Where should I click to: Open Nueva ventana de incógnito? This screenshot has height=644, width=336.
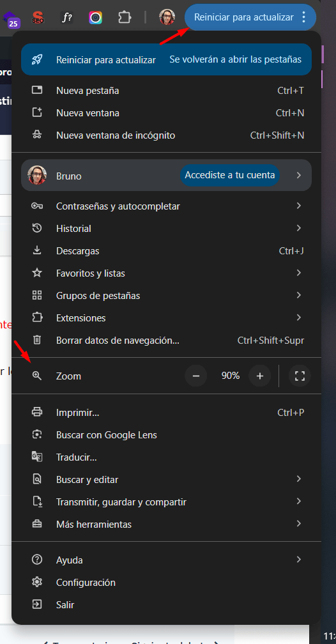(166, 135)
